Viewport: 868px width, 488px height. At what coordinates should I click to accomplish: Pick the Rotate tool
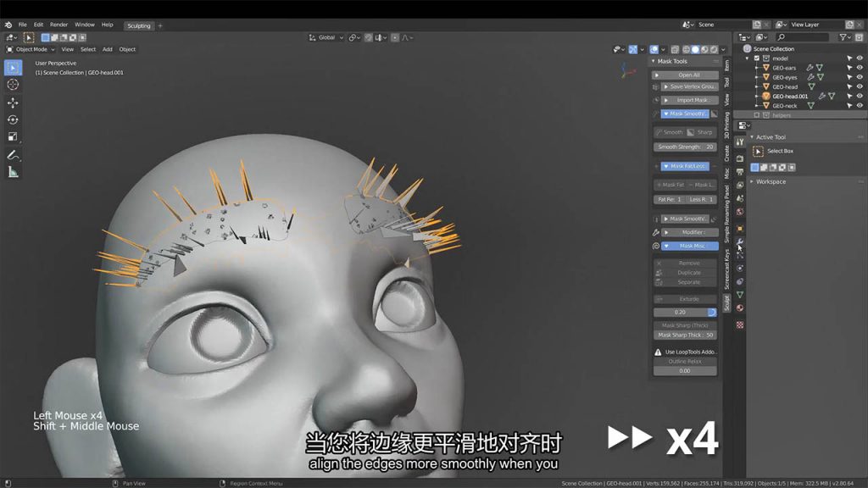pyautogui.click(x=13, y=119)
